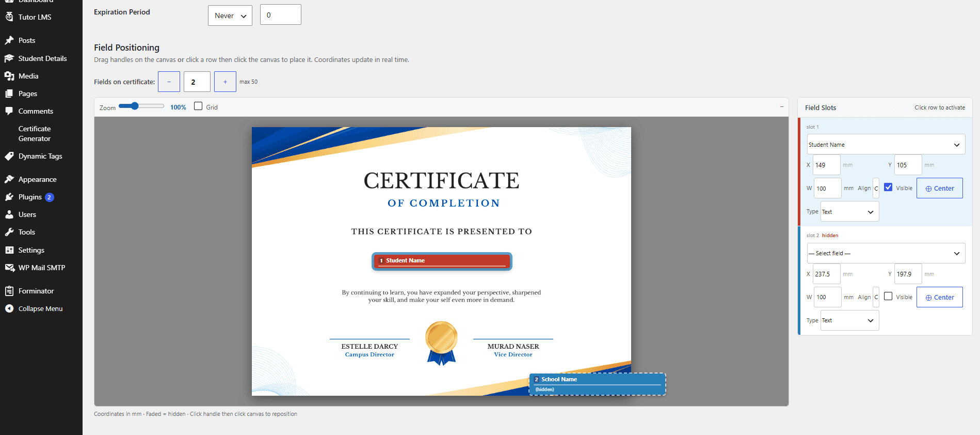Open slot 2 Select field dropdown
Screen dimensions: 980x435
click(x=886, y=253)
